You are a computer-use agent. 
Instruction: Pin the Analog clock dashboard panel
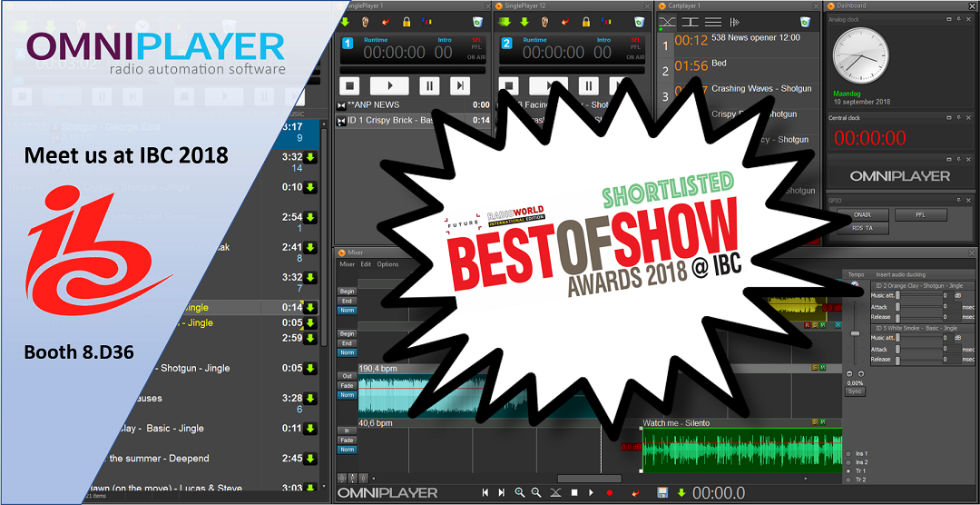pos(957,20)
